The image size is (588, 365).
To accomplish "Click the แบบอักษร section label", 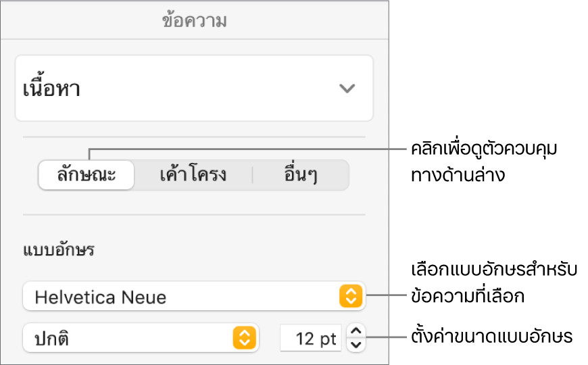I will tap(59, 251).
